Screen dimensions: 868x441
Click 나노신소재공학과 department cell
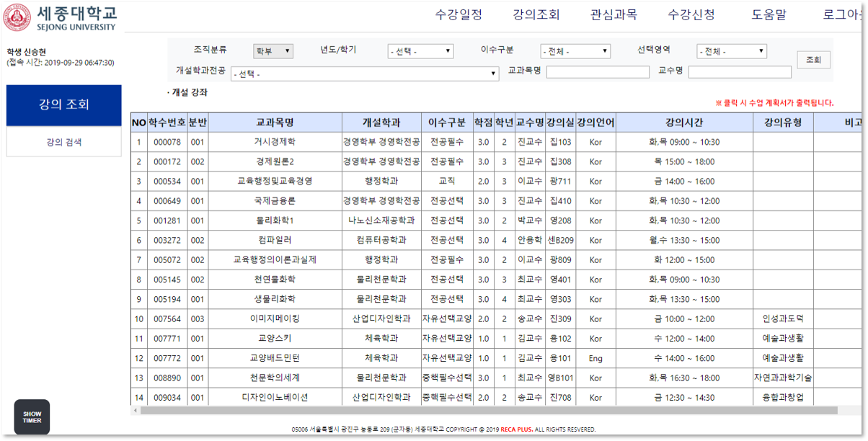click(381, 220)
